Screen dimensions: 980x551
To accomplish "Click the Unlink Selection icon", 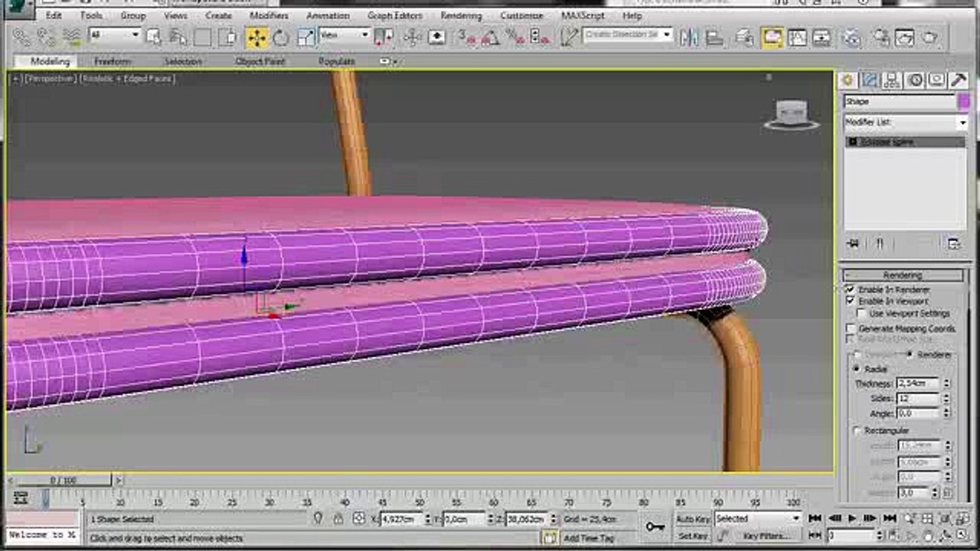I will 46,36.
